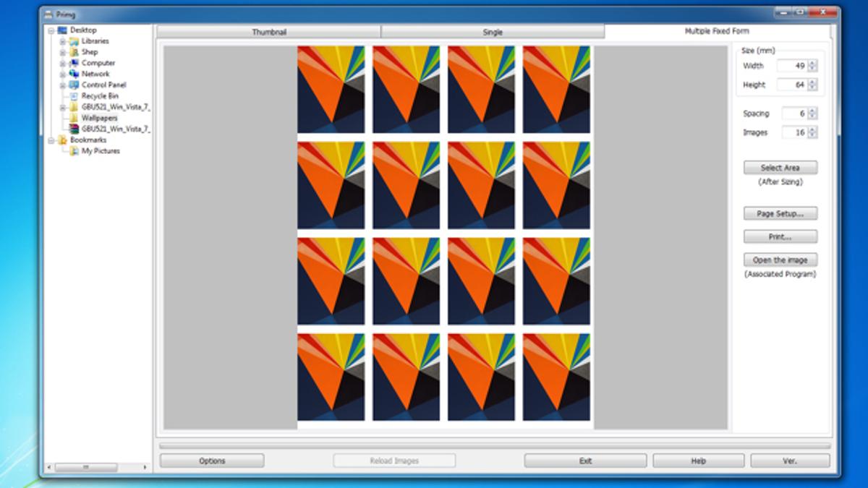
Task: Collapse the Desktop tree node
Action: tap(51, 30)
